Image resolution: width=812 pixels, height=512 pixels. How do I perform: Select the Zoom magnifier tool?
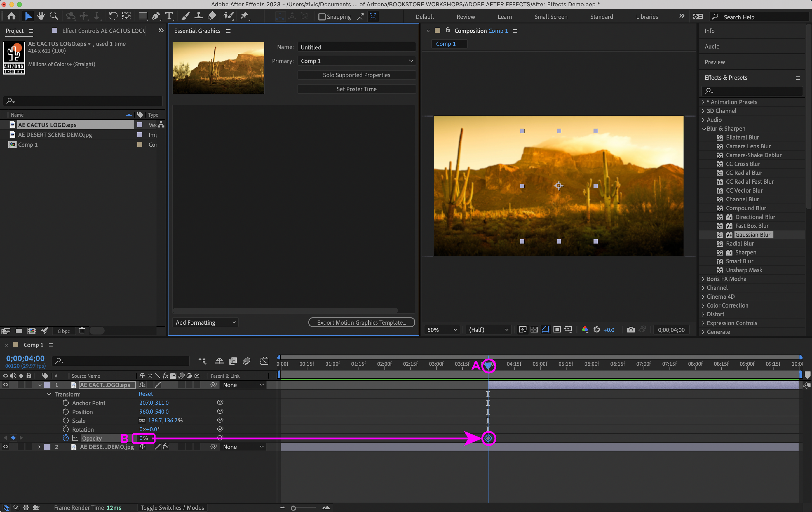coord(54,16)
